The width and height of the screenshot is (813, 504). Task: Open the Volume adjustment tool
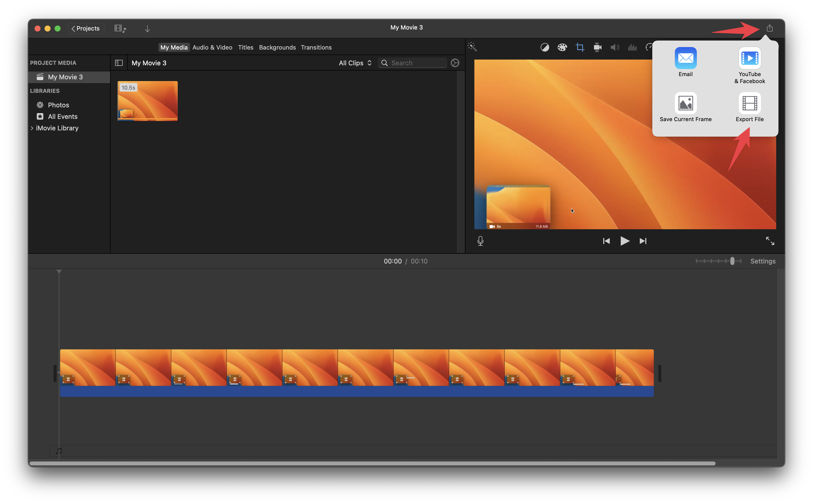(615, 47)
